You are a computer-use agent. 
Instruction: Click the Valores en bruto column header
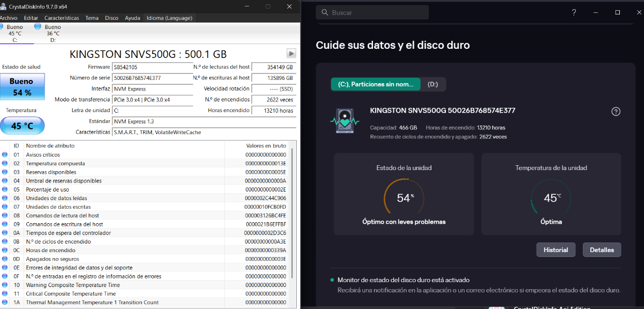pyautogui.click(x=265, y=145)
